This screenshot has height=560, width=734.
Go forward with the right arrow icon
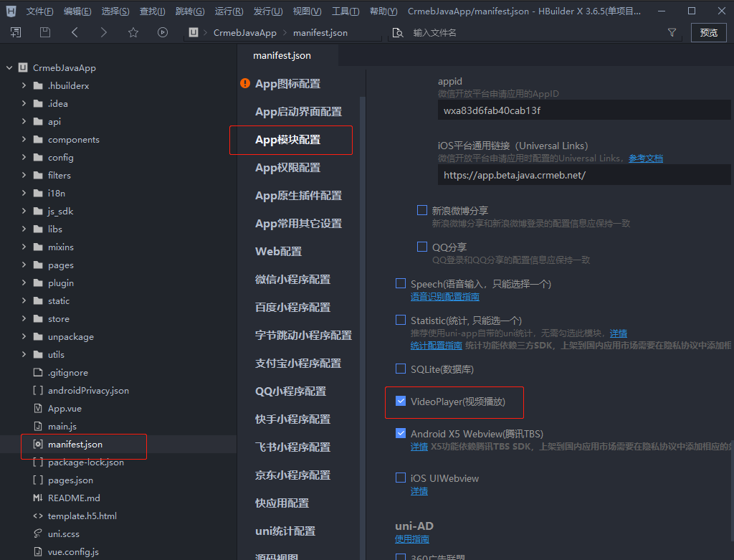click(103, 32)
